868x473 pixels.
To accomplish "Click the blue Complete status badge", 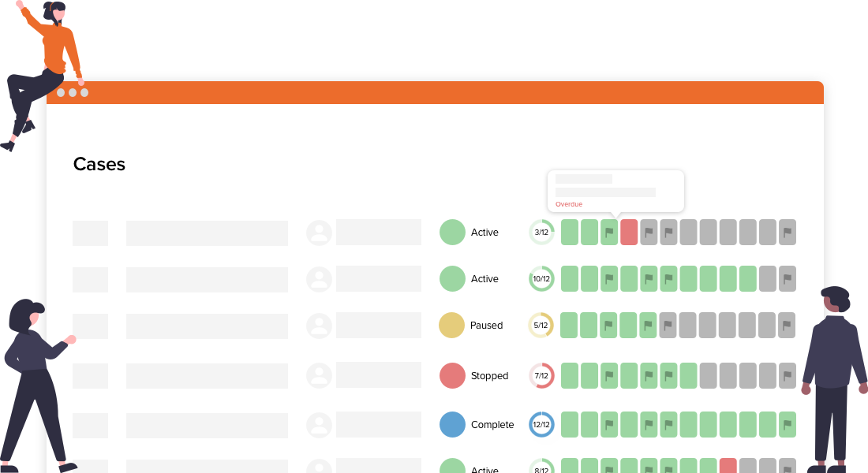I will coord(451,424).
